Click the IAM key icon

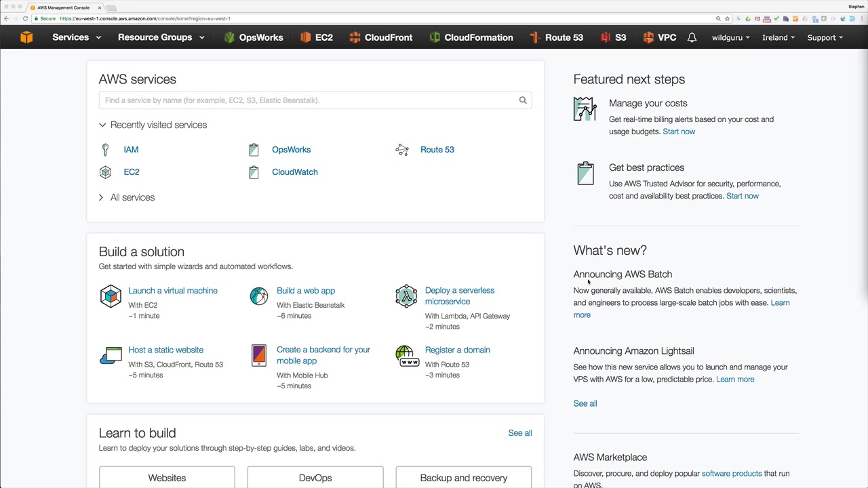tap(105, 150)
